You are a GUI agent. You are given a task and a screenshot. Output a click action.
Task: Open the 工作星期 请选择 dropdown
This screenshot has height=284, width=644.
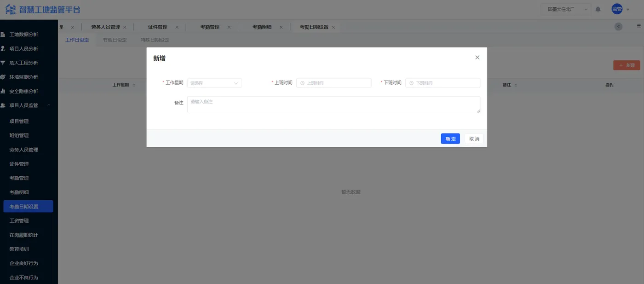pyautogui.click(x=214, y=83)
